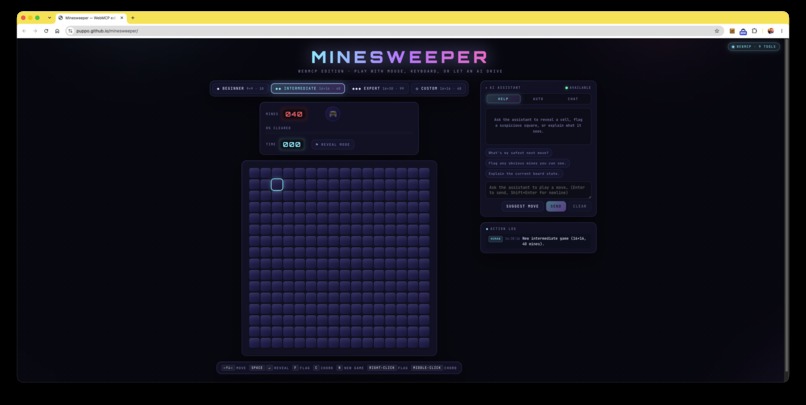Open the extensions puzzle icon
Viewport: 806px width, 405px height.
pos(755,31)
